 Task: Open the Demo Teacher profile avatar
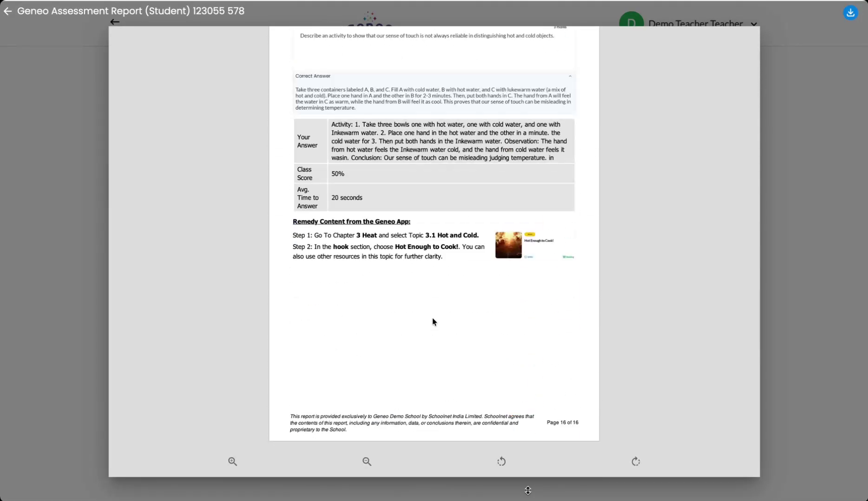click(631, 21)
